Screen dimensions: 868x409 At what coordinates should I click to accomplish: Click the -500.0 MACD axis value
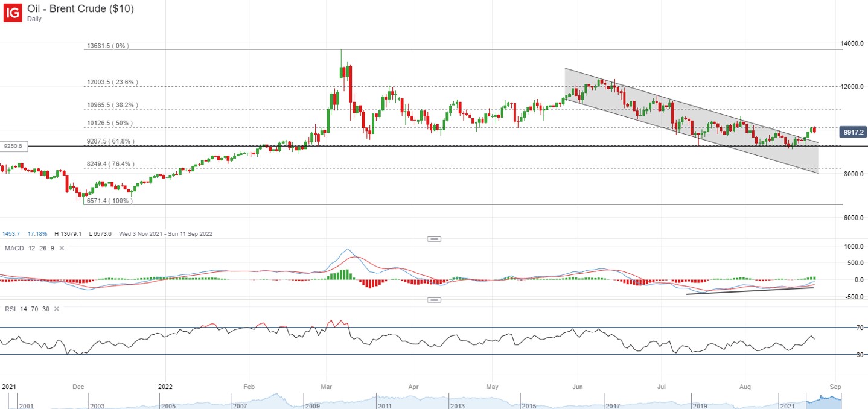click(x=854, y=297)
